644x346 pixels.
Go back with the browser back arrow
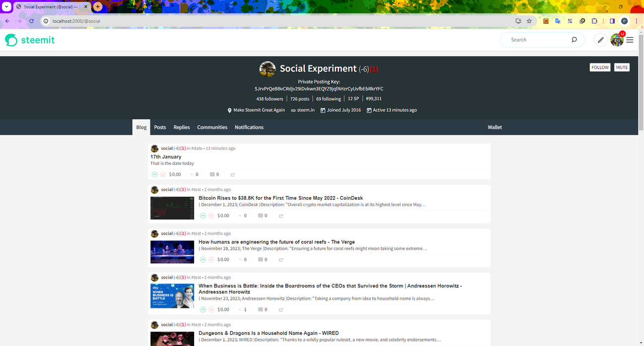pos(7,21)
